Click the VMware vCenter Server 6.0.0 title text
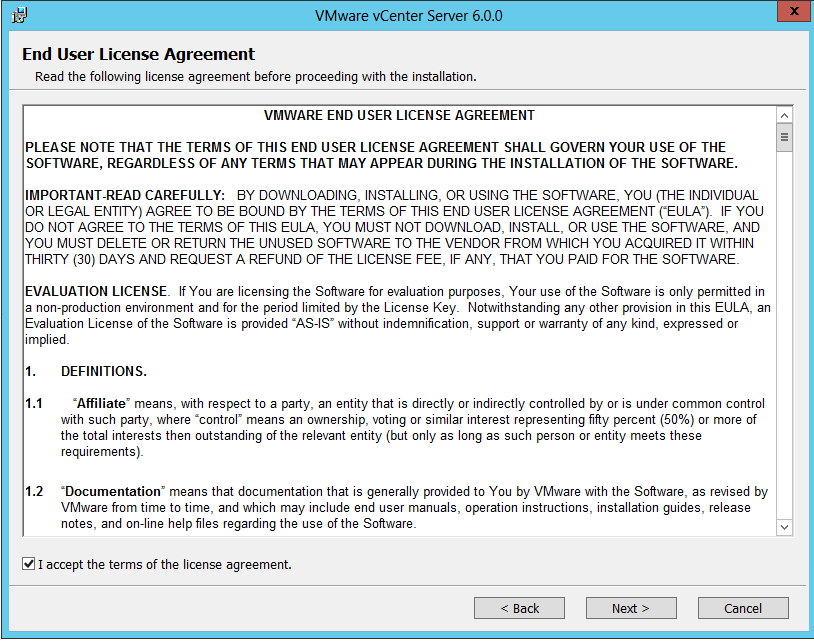 [x=409, y=16]
